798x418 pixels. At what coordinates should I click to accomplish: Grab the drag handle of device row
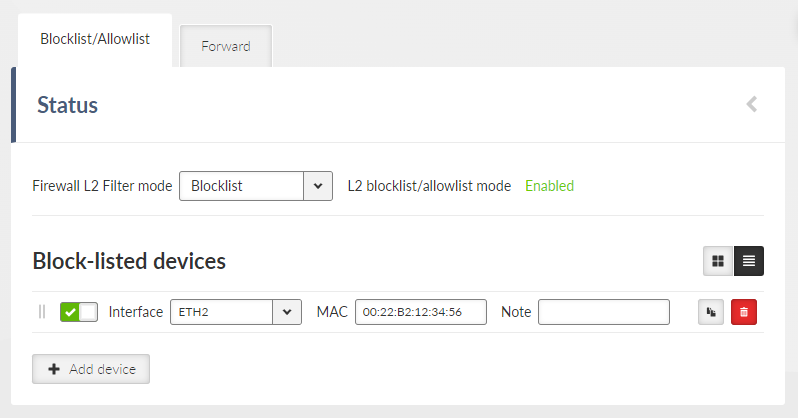click(42, 312)
